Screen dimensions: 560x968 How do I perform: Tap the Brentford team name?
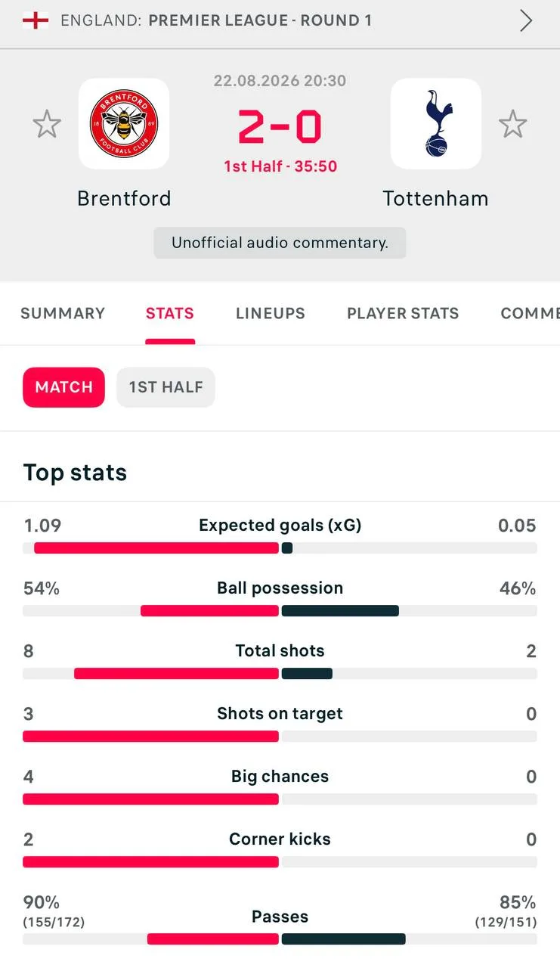coord(124,198)
